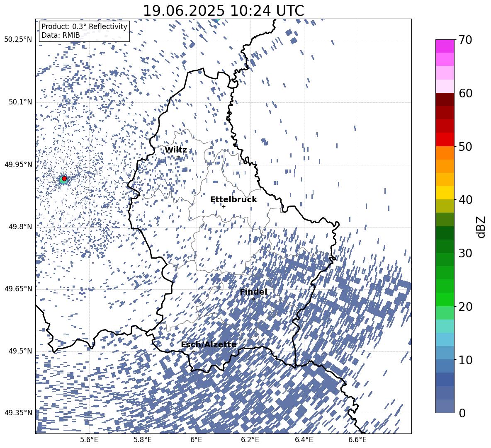This screenshot has height=448, width=491.
Task: Click the 6°E longitude label
Action: 196,440
